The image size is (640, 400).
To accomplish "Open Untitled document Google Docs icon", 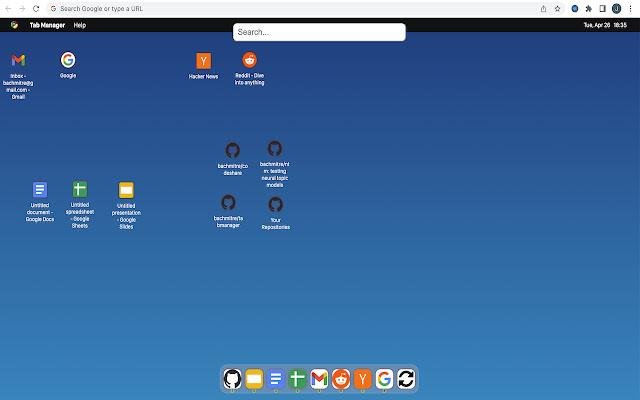I will [x=40, y=190].
